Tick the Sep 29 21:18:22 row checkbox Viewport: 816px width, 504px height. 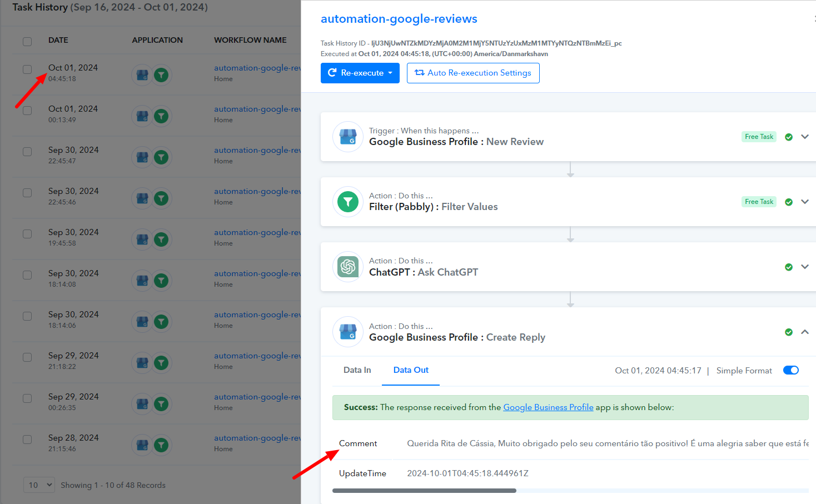[27, 357]
